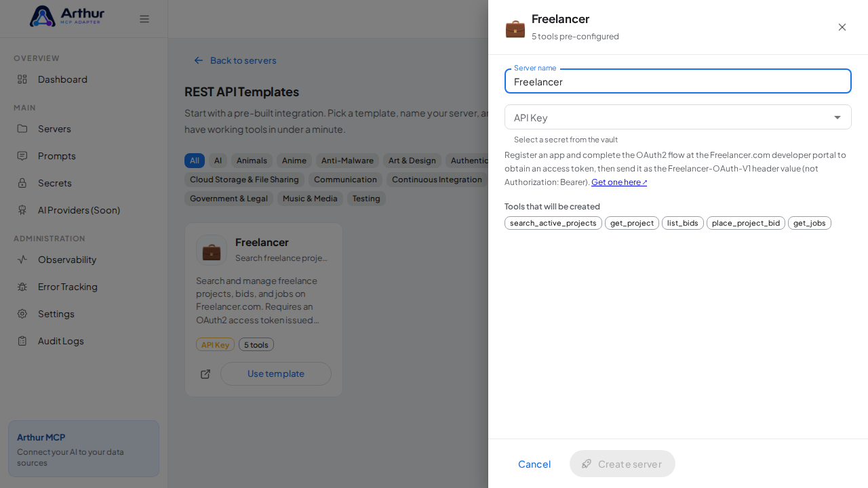Click the Cancel button
The height and width of the screenshot is (488, 868).
[534, 464]
